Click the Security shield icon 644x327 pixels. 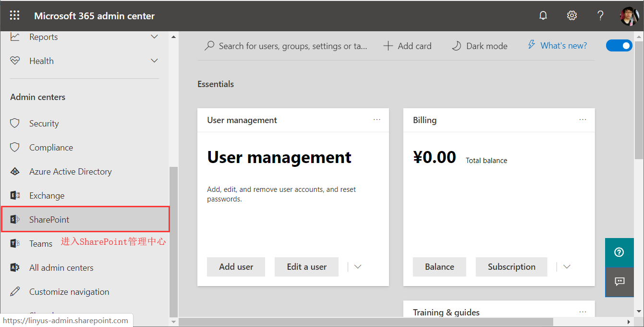coord(15,123)
